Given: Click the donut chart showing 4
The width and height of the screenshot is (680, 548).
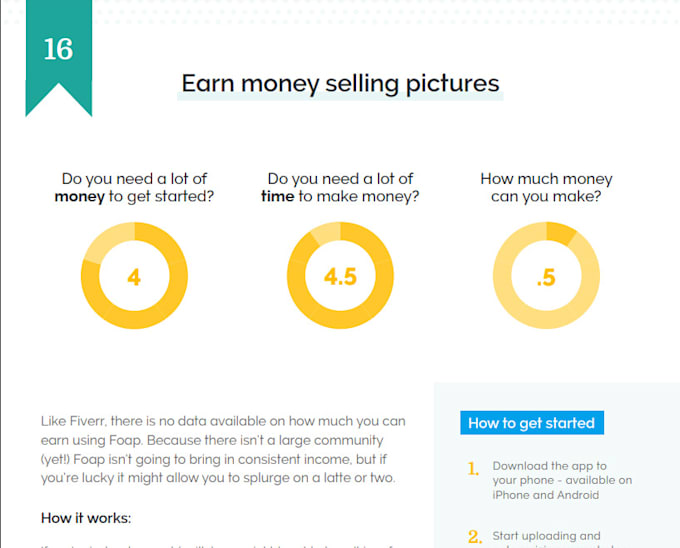Looking at the screenshot, I should 134,276.
